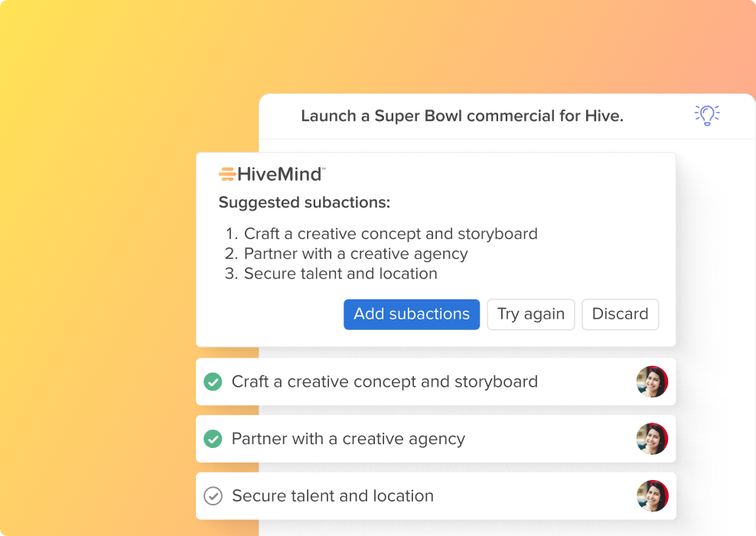Toggle completion of 'Partner with a creative agency'
756x536 pixels.
pos(213,439)
